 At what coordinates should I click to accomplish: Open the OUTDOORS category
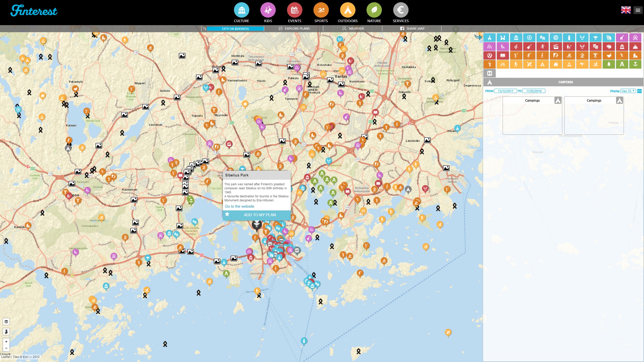[x=348, y=13]
